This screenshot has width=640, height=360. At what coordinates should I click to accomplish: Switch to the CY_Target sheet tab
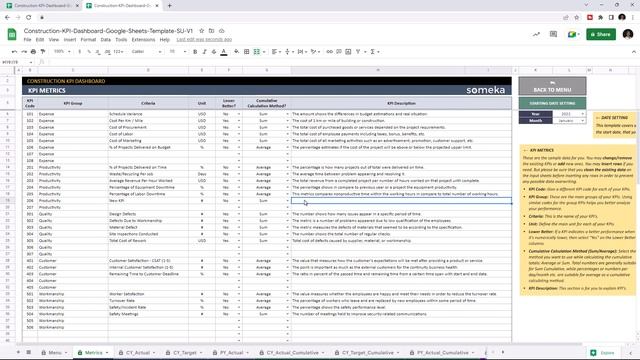click(184, 353)
